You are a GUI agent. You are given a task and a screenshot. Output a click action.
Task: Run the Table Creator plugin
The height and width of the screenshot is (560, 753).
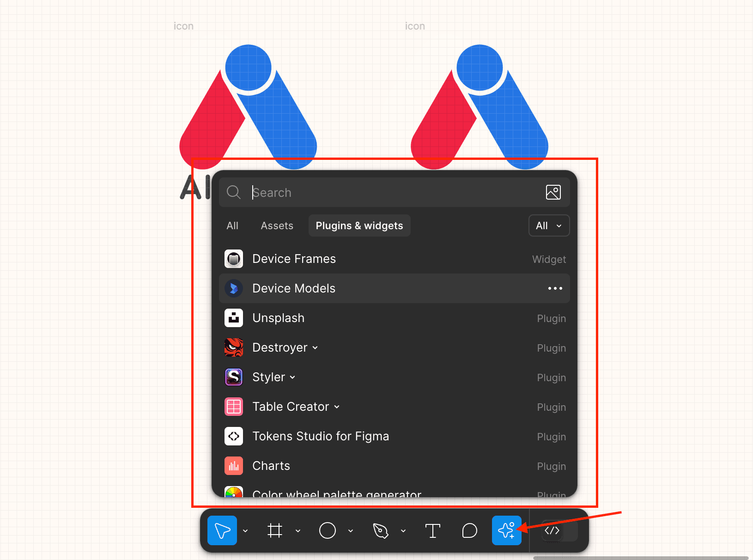pyautogui.click(x=395, y=407)
